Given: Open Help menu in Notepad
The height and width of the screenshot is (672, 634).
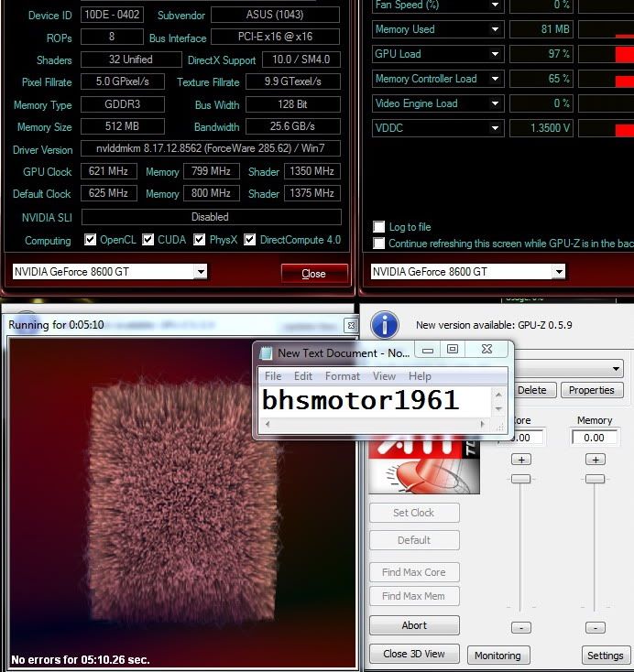Looking at the screenshot, I should 420,376.
